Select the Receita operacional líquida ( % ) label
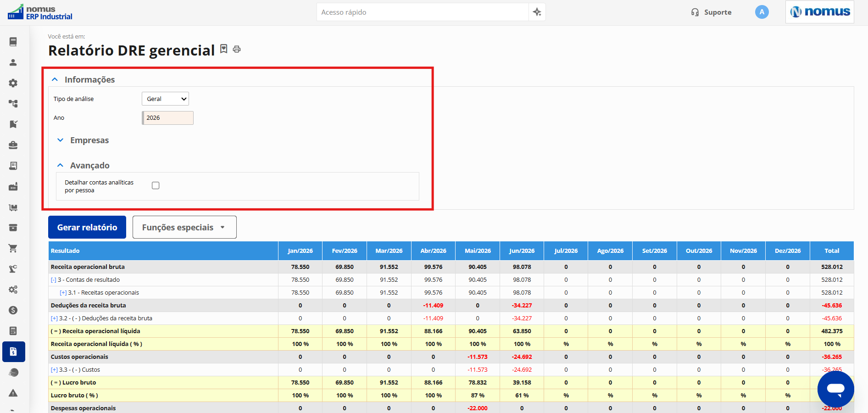The width and height of the screenshot is (868, 413). click(x=96, y=344)
